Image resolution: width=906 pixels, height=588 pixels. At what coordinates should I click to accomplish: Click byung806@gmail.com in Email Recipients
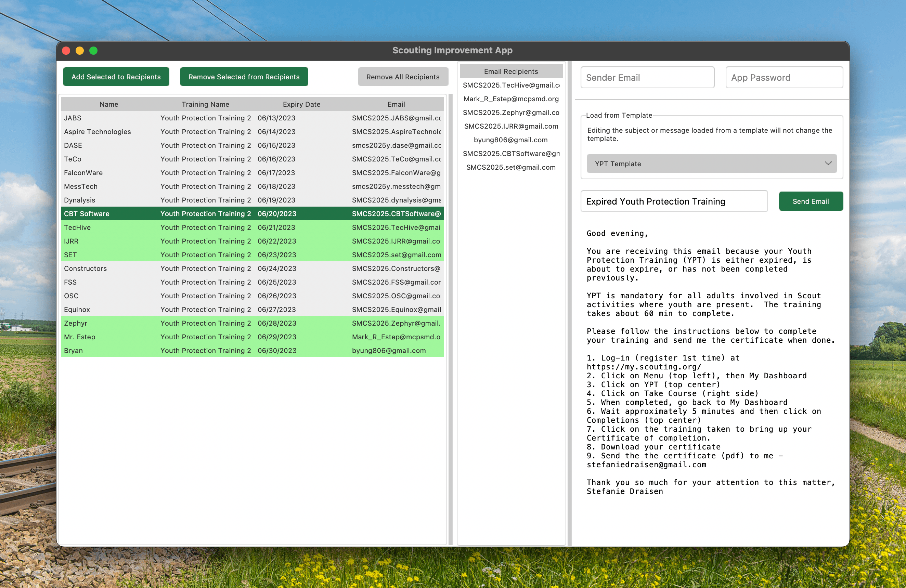pos(510,140)
